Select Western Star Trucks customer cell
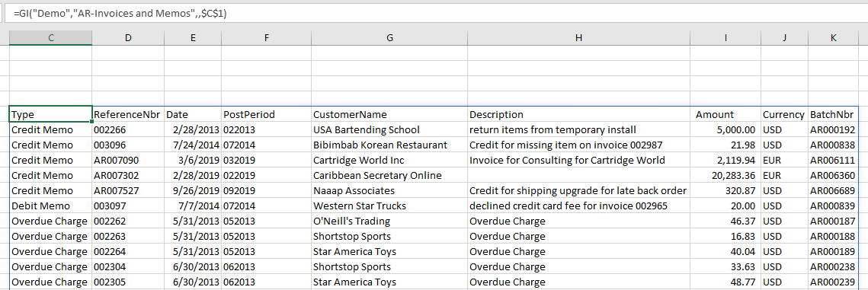The image size is (868, 290). coord(389,206)
